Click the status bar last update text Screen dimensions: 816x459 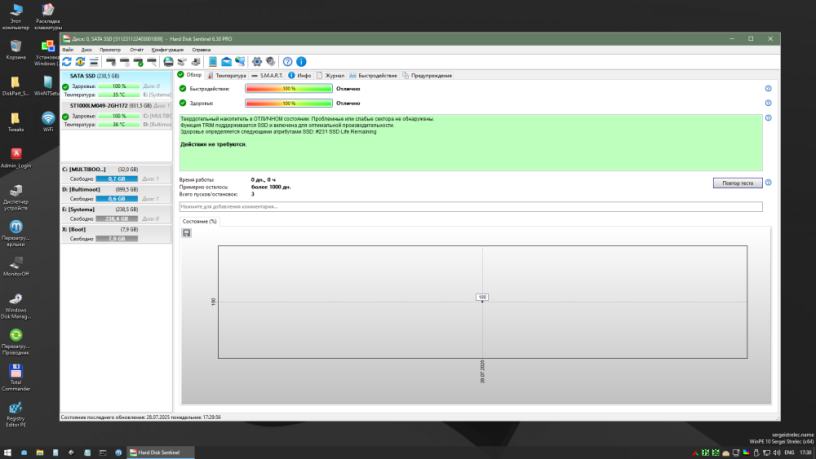tap(141, 417)
